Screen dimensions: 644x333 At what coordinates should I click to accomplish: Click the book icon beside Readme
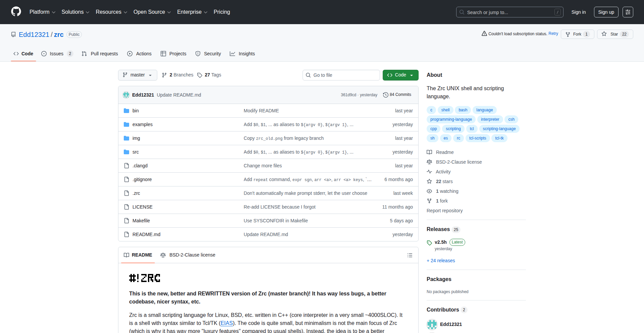pyautogui.click(x=429, y=152)
